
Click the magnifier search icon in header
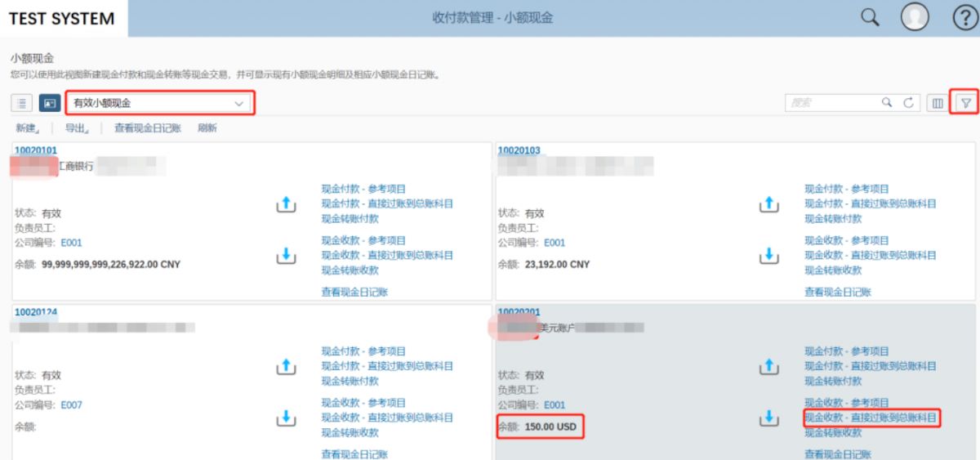(x=871, y=18)
